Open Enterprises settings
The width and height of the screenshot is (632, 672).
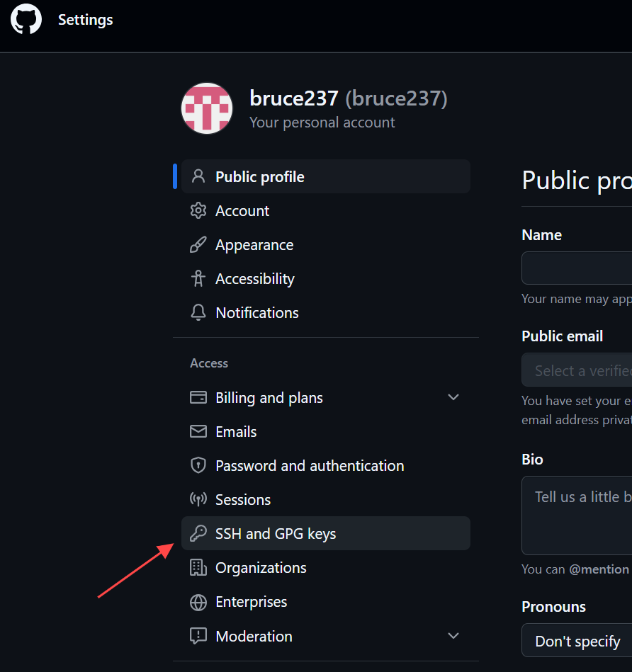[326, 602]
